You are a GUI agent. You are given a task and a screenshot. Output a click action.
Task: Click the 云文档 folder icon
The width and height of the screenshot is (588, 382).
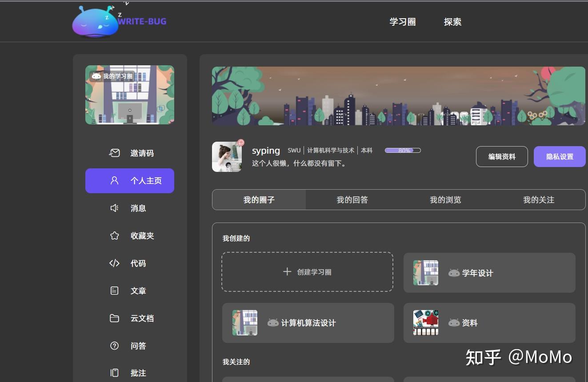coord(115,318)
